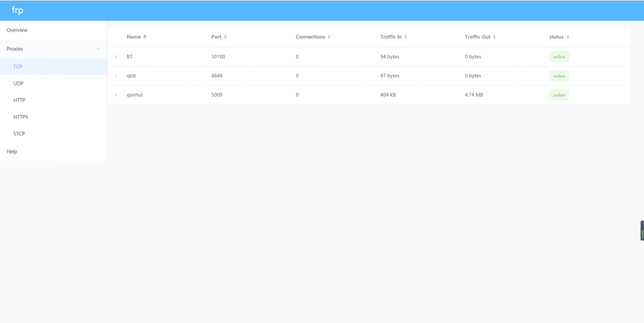The height and width of the screenshot is (323, 644).
Task: Open the UDP proxies list
Action: [x=53, y=84]
